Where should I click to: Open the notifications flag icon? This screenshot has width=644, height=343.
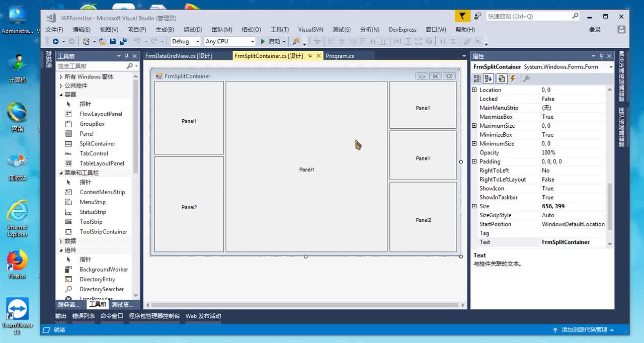(x=462, y=16)
